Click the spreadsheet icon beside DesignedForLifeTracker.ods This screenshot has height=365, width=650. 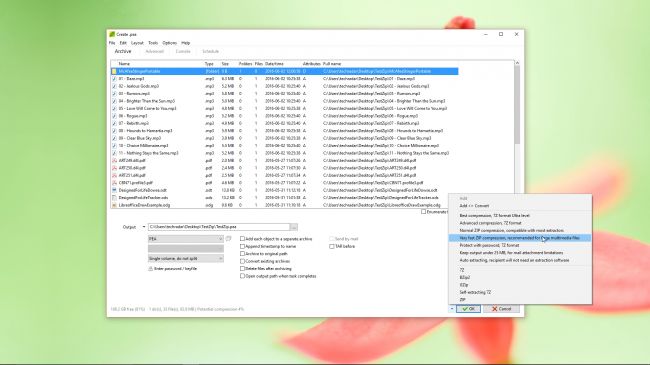[114, 198]
